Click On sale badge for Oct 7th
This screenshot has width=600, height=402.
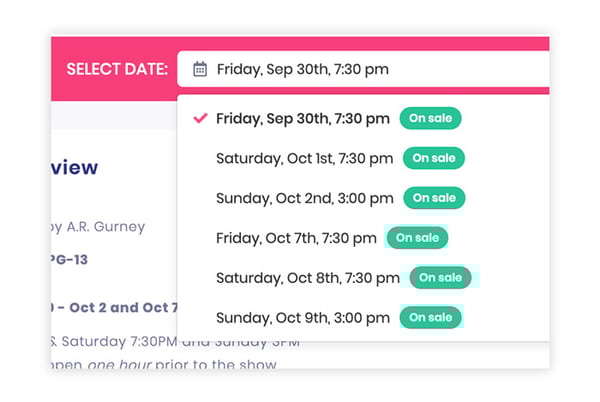pyautogui.click(x=417, y=238)
